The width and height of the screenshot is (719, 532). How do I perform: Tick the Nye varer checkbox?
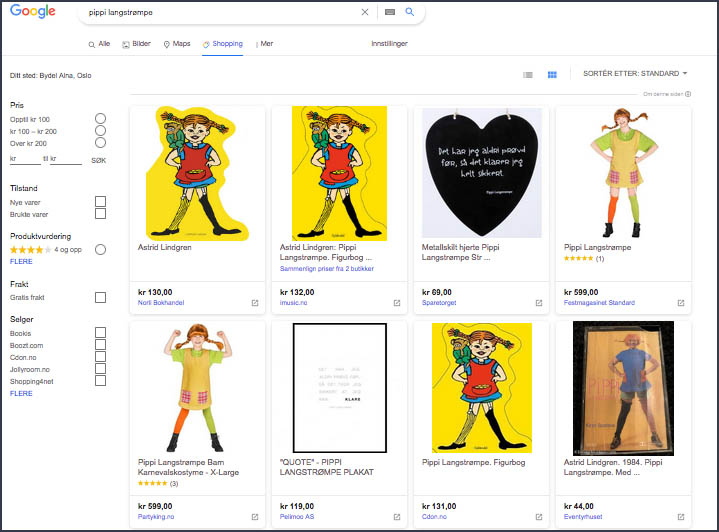[100, 202]
